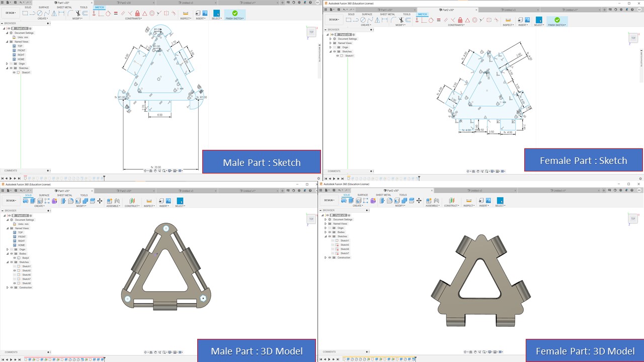This screenshot has width=644, height=362.
Task: Click the green Finish Sketch checkmark in Male Part sketch window
Action: [x=235, y=13]
